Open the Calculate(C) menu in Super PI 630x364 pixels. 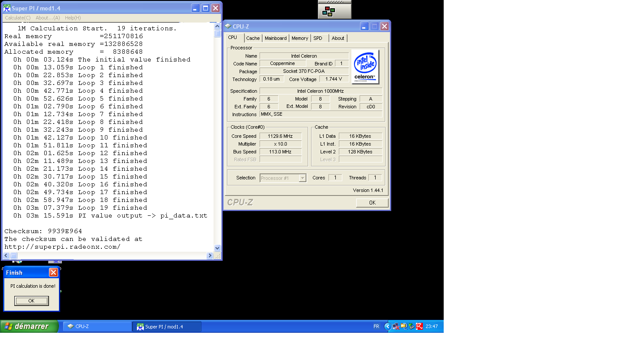pos(18,18)
